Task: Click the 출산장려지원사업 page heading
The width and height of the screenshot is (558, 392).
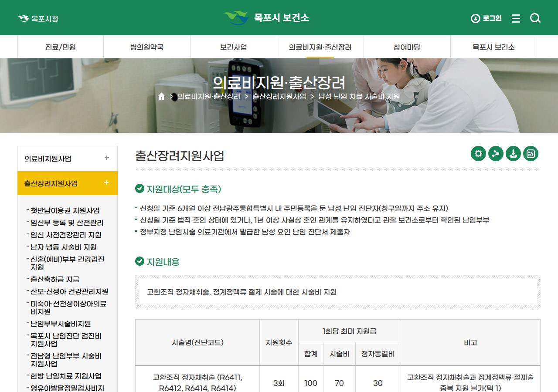Action: 180,156
